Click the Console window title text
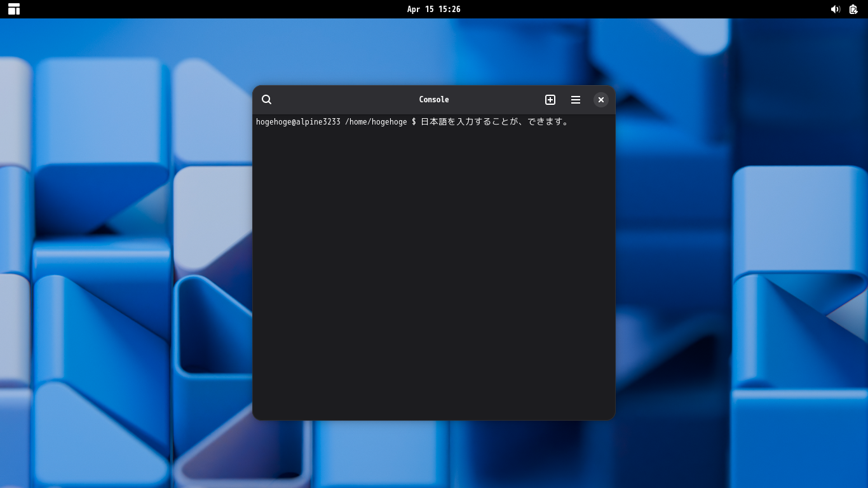The height and width of the screenshot is (488, 868). click(x=434, y=100)
